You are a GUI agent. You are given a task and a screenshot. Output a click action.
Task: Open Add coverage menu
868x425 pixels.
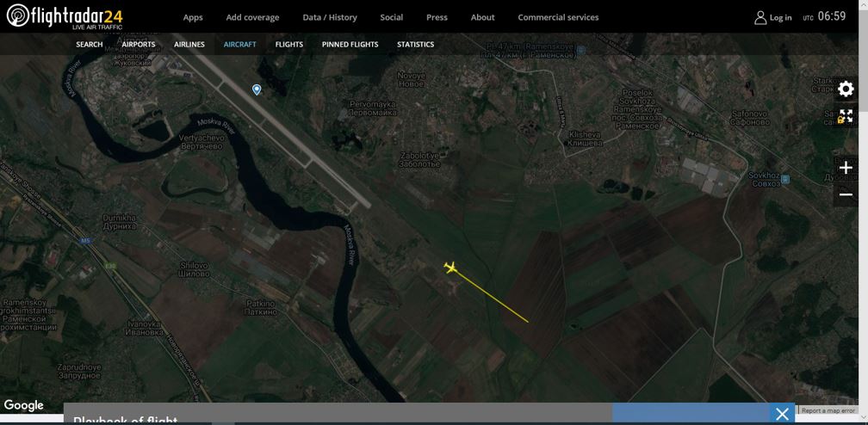click(x=252, y=17)
